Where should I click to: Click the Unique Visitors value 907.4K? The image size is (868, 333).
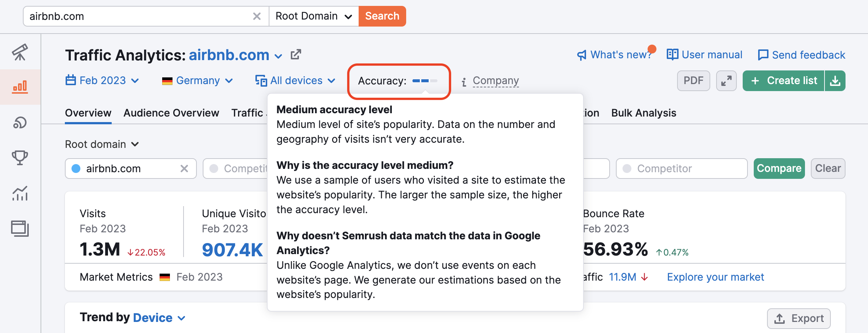point(233,250)
